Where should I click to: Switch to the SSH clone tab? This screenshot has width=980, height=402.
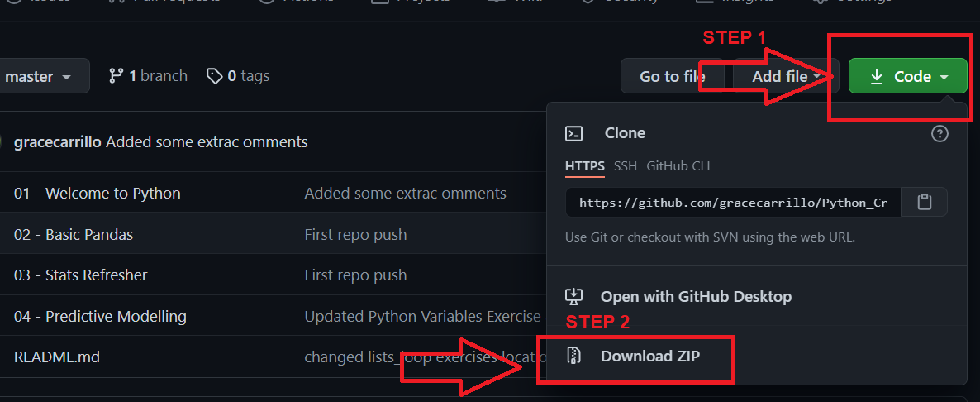pos(625,166)
